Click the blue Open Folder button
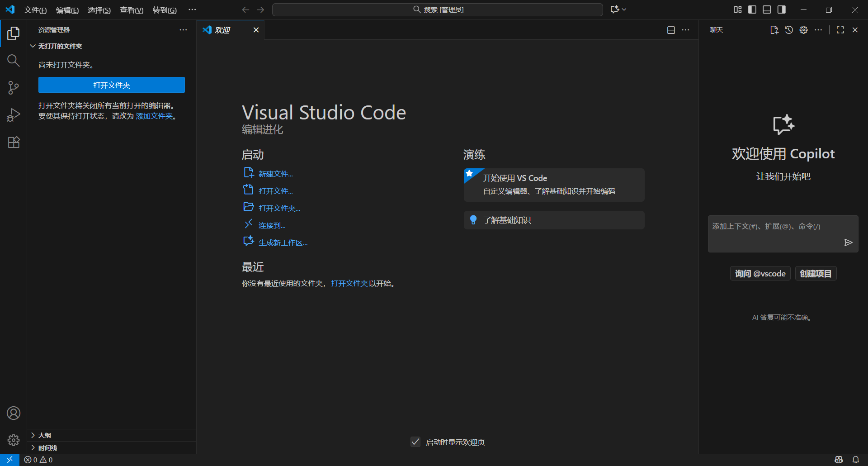This screenshot has height=466, width=868. [x=112, y=85]
